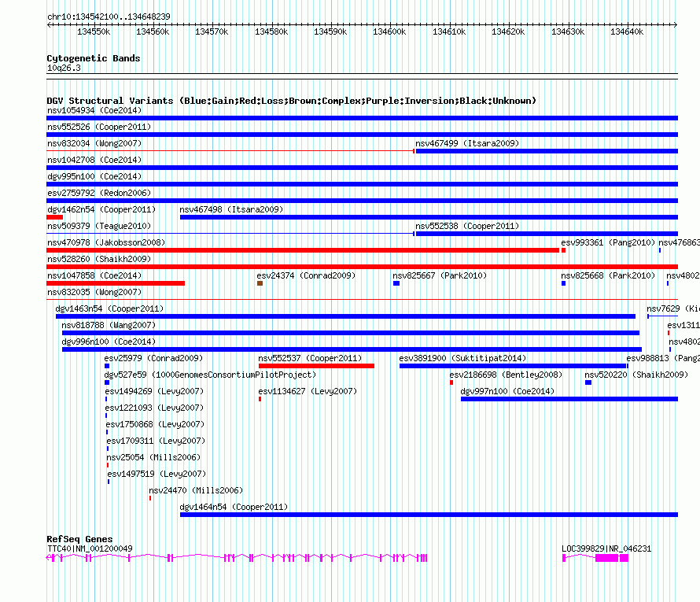Screen dimensions: 700x602
Task: Click the 134600k ruler position
Action: coord(389,31)
